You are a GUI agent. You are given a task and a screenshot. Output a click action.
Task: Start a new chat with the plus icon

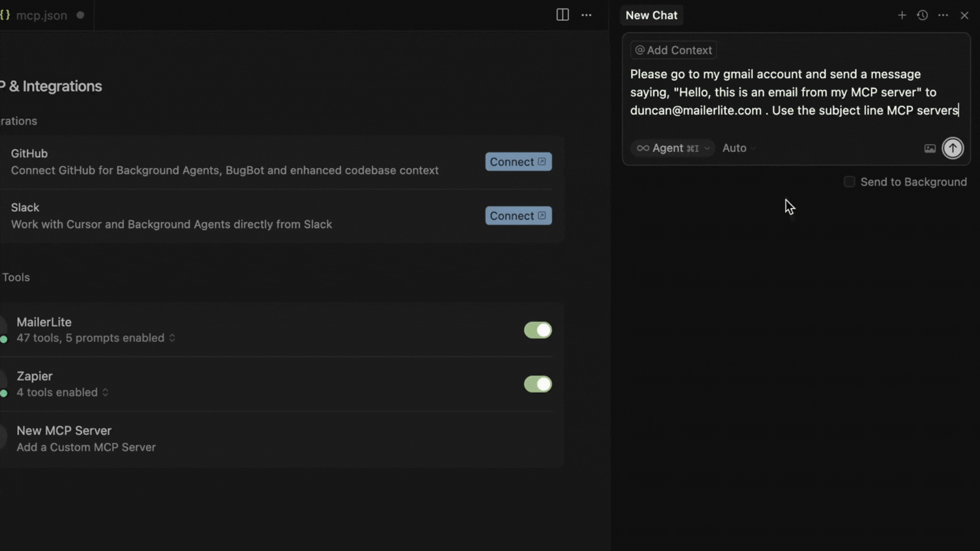pos(902,15)
